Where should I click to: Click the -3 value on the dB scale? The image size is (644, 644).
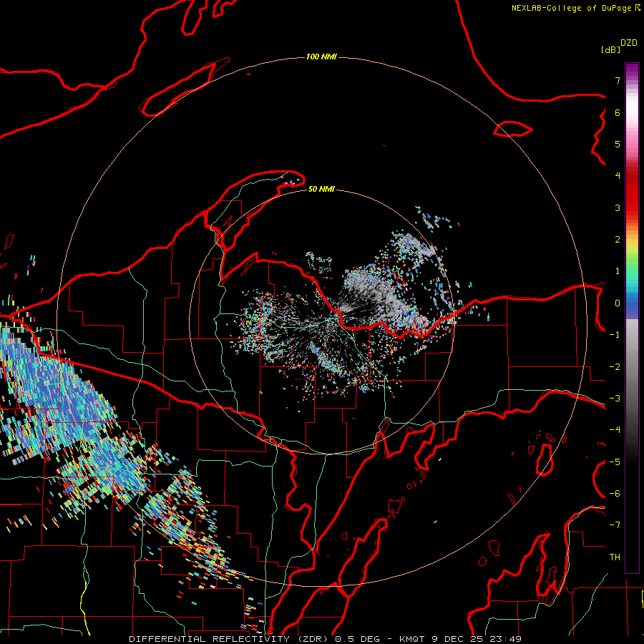coord(615,399)
